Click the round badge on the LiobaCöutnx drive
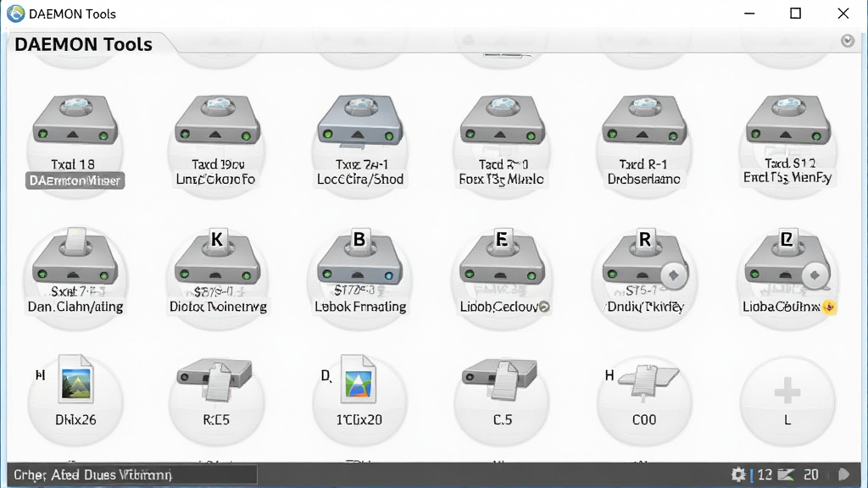868x488 pixels. tap(815, 275)
